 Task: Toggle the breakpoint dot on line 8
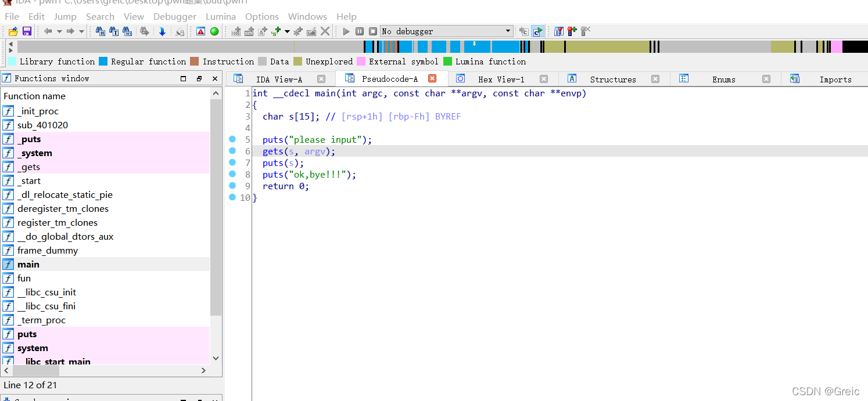coord(232,174)
